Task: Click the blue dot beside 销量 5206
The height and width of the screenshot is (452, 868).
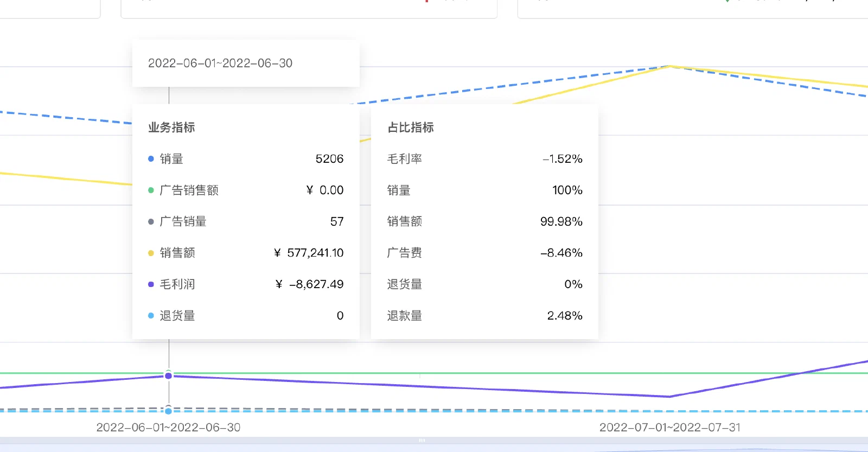Action: 151,159
